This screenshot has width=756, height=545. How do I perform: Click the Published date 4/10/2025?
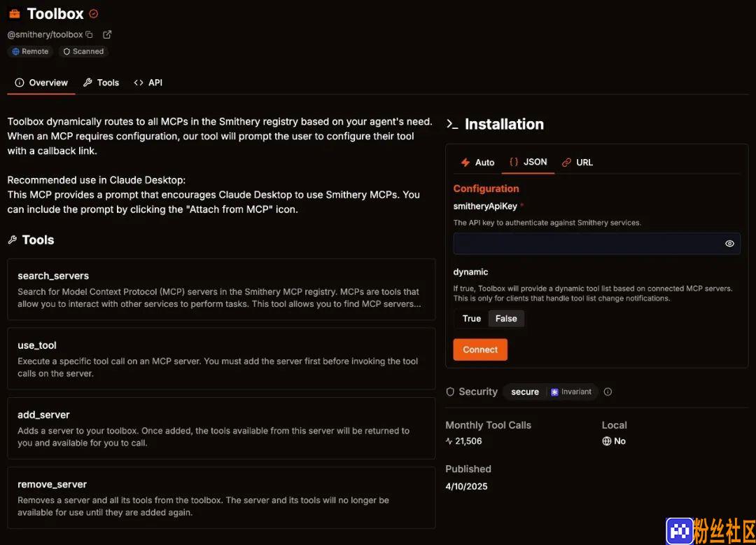(x=466, y=486)
